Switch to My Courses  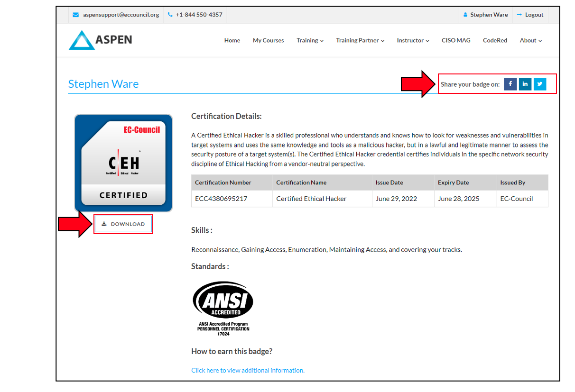coord(268,40)
